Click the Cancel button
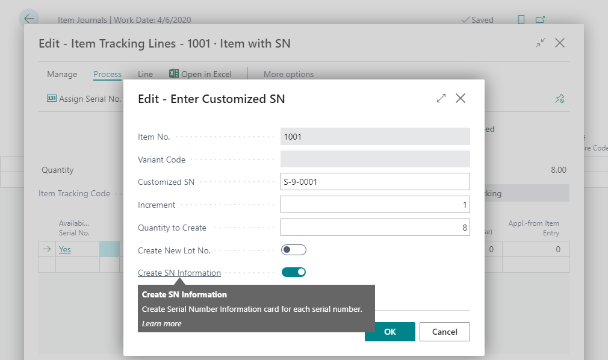This screenshot has width=608, height=360. click(444, 332)
